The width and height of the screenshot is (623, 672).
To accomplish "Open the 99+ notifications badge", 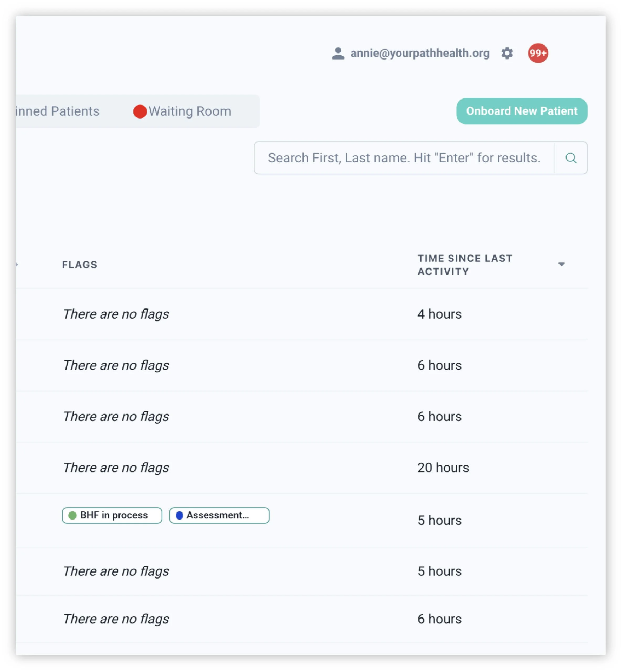I will (538, 53).
